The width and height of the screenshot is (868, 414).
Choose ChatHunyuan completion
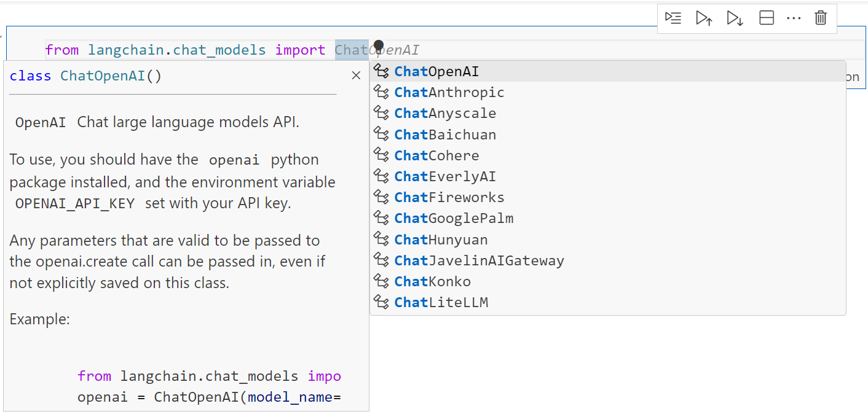pos(607,240)
